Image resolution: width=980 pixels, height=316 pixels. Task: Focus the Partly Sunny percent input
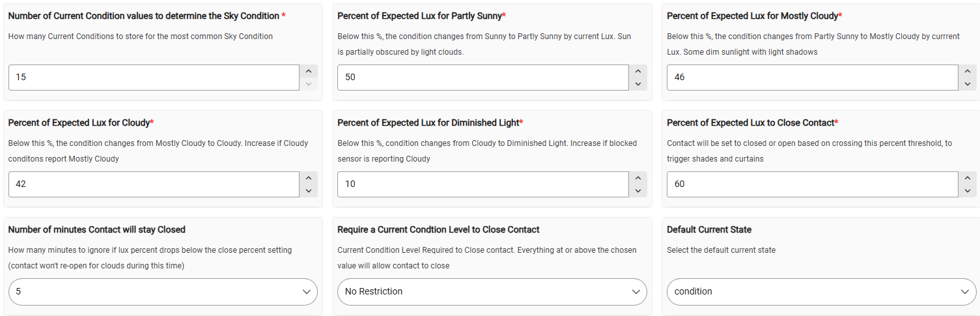point(482,78)
